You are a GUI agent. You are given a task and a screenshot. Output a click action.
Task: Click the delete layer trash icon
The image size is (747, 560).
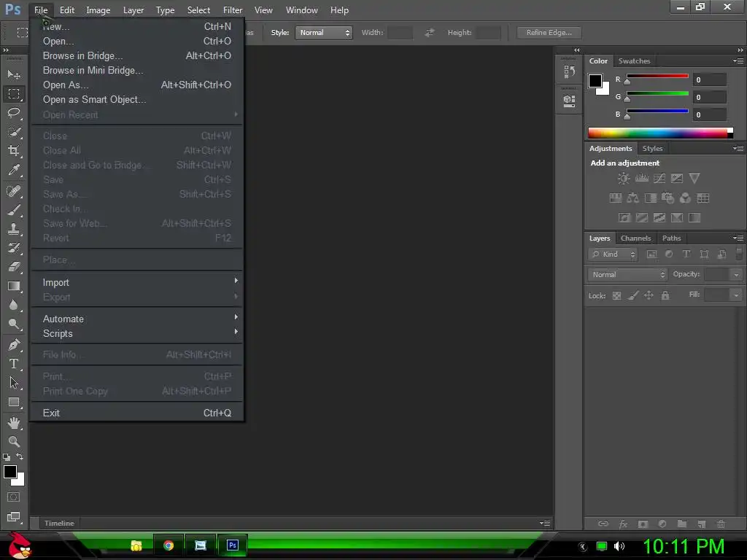click(721, 524)
